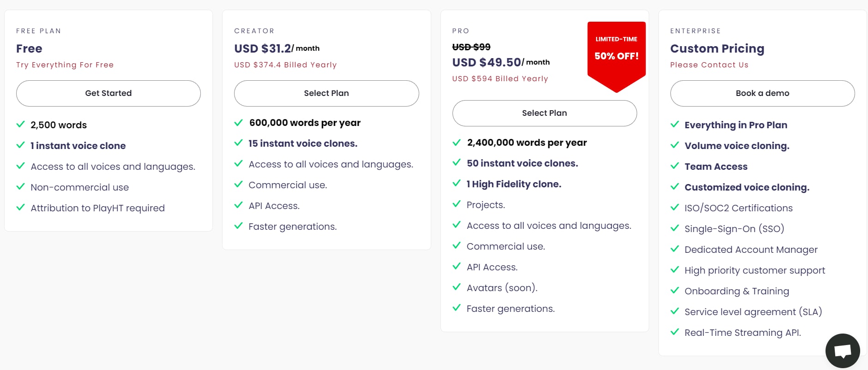Screen dimensions: 868x370
Task: Click checkmark next to Team Access
Action: [x=675, y=166]
